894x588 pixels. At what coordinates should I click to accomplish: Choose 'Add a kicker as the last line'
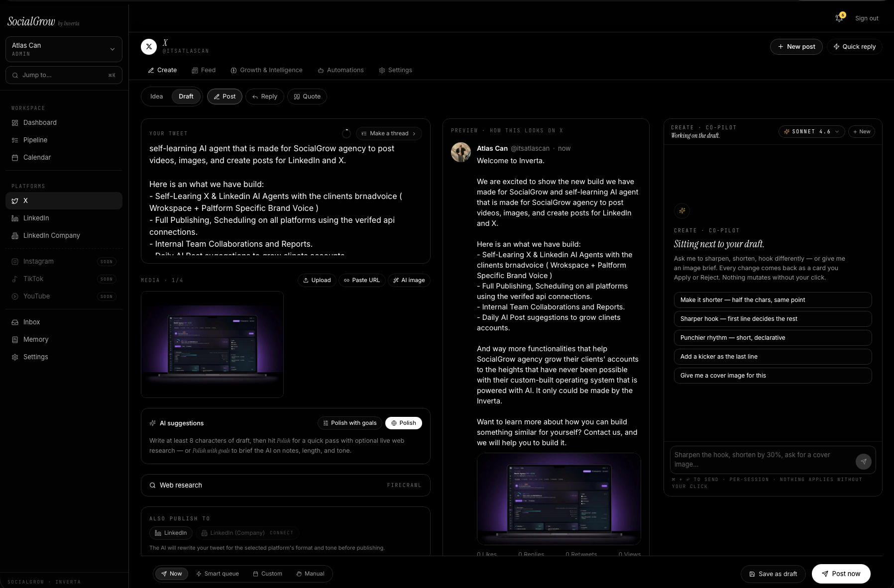[773, 357]
